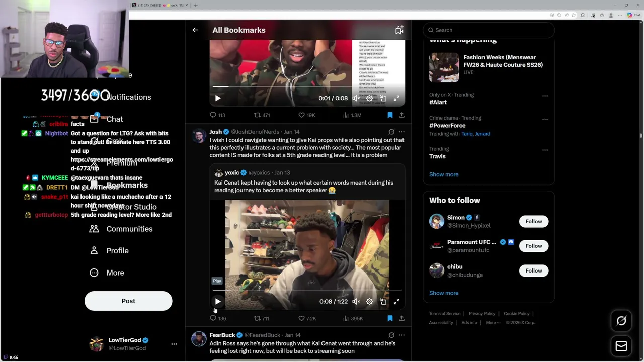Open the add bookmark folder icon
Viewport: 644px width, 362px height.
coord(399,30)
